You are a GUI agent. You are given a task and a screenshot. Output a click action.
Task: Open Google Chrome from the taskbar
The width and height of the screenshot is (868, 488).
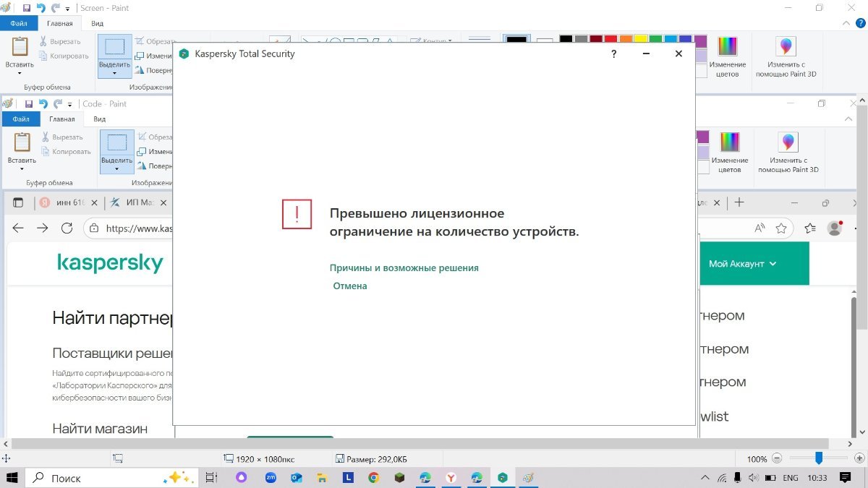coord(374,478)
